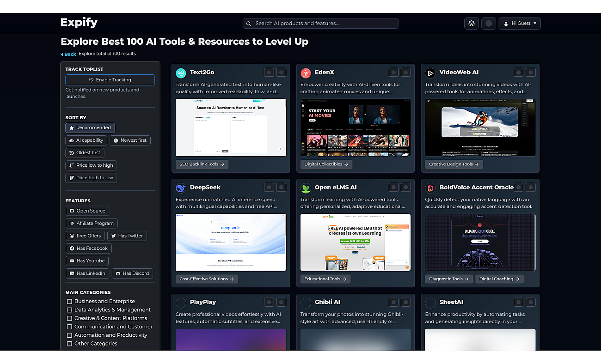Open SEO Backlink Tools tag

(202, 164)
